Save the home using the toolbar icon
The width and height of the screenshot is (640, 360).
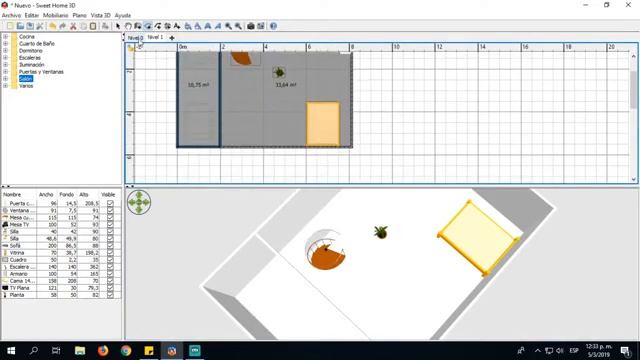tap(30, 26)
